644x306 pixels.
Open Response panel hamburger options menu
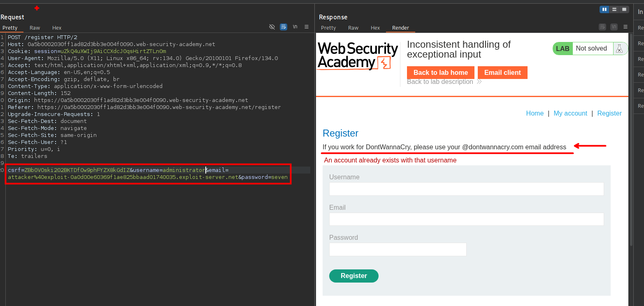625,27
